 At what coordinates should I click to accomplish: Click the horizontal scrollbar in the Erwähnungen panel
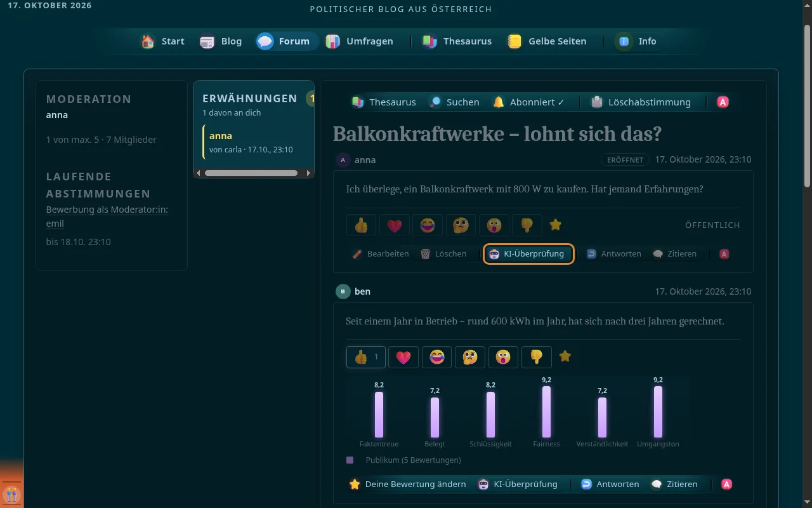(251, 173)
